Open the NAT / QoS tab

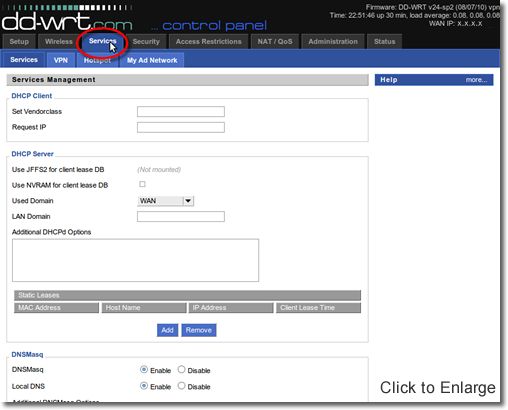tap(275, 42)
